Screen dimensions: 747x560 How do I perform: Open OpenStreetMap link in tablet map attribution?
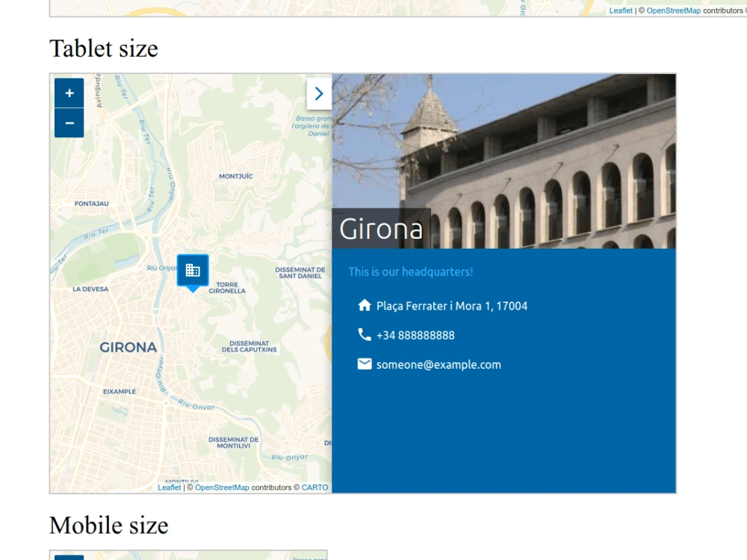coord(222,488)
